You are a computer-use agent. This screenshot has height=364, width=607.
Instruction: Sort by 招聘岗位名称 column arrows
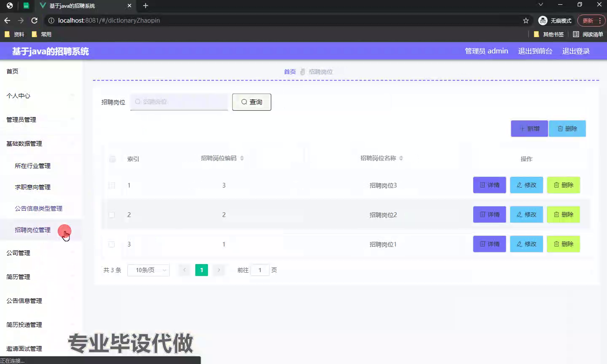[401, 158]
